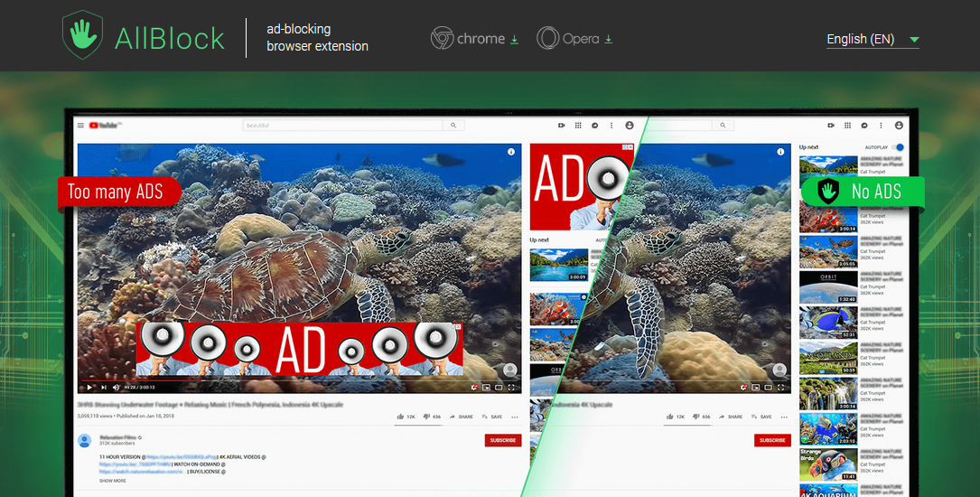980x497 pixels.
Task: Open the far-right YouTube apps grid
Action: (846, 126)
